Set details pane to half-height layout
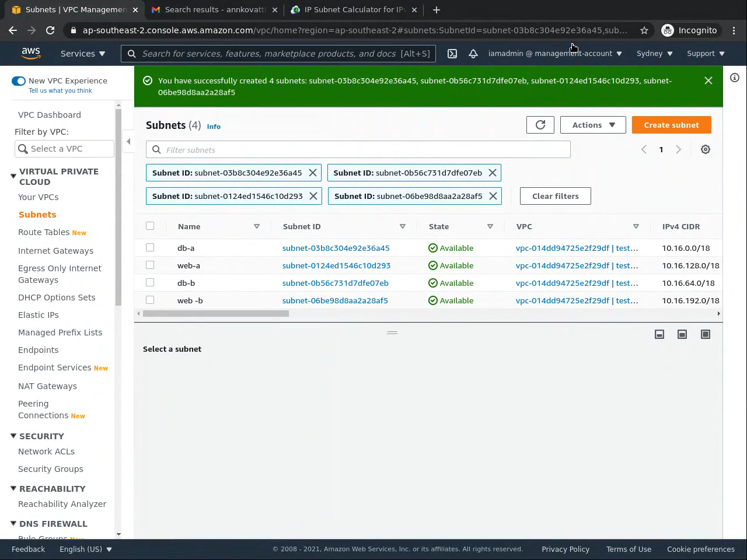Image resolution: width=747 pixels, height=560 pixels. (682, 334)
